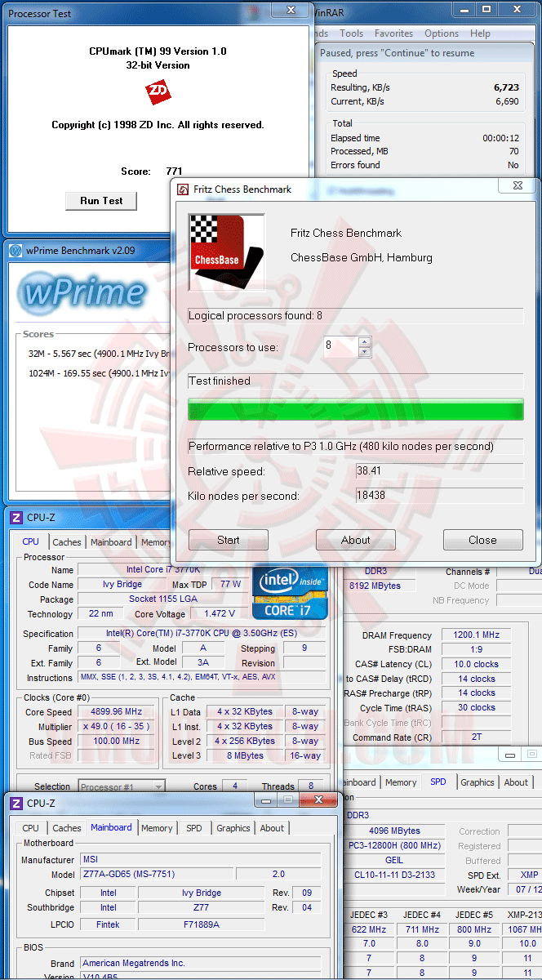Open the Memory tab in the right-side CPU-Z SPD window
Viewport: 542px width, 980px height.
(401, 782)
